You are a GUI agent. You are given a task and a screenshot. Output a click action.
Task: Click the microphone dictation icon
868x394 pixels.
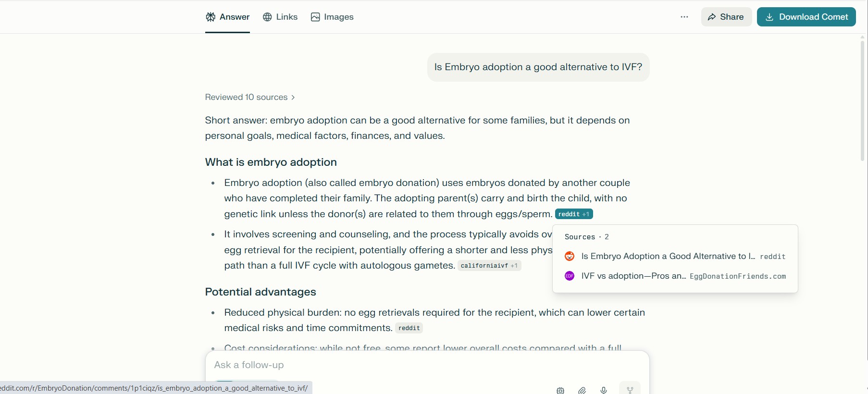604,390
